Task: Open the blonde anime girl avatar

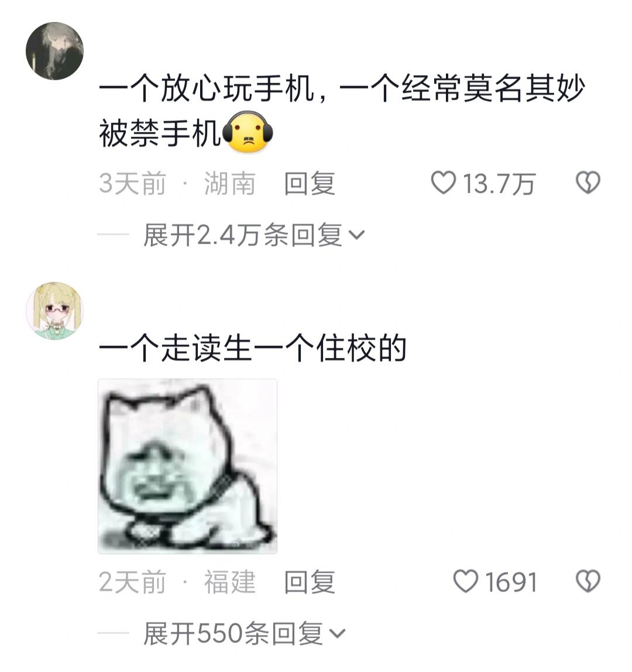Action: (54, 311)
